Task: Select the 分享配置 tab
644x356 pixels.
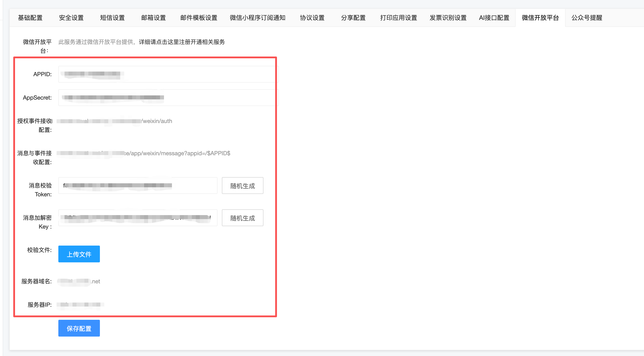Action: pyautogui.click(x=353, y=18)
